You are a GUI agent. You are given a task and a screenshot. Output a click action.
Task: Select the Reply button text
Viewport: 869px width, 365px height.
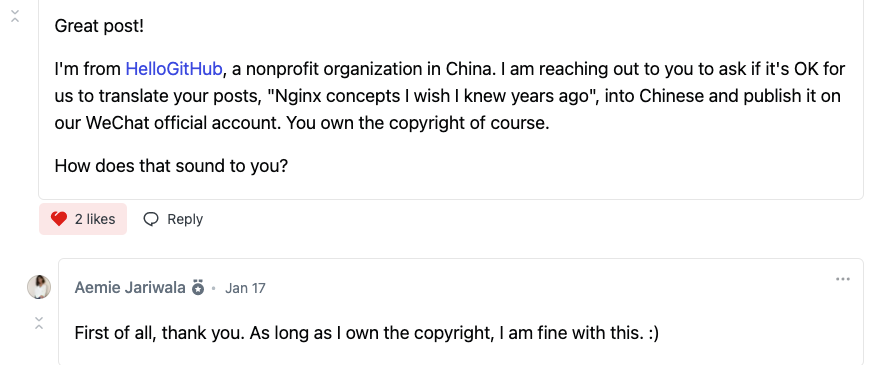click(x=185, y=219)
